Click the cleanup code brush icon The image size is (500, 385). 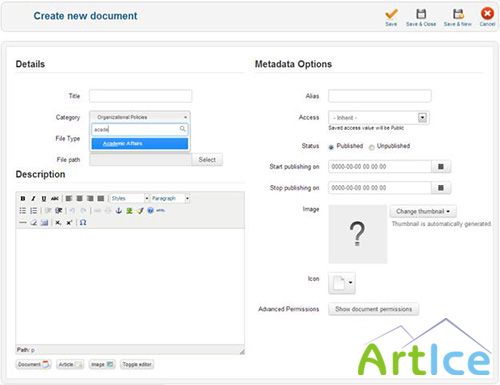click(140, 211)
